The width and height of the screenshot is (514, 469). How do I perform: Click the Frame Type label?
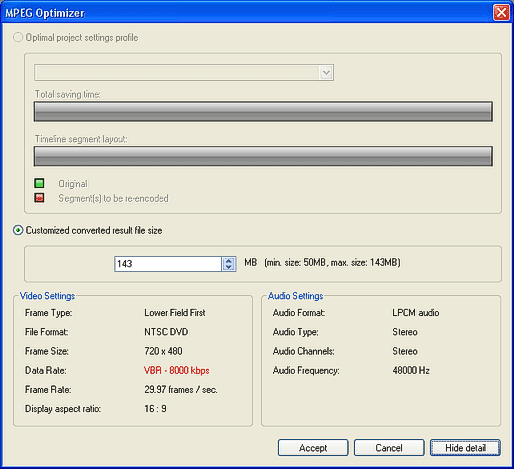[x=48, y=313]
